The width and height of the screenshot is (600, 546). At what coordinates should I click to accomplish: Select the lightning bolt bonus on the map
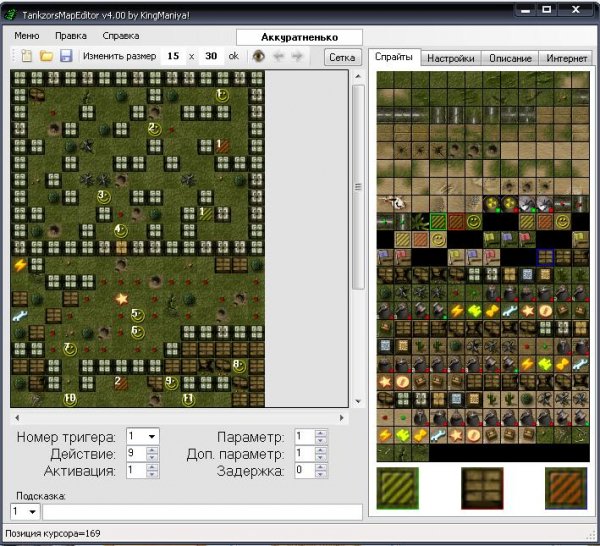tap(19, 265)
